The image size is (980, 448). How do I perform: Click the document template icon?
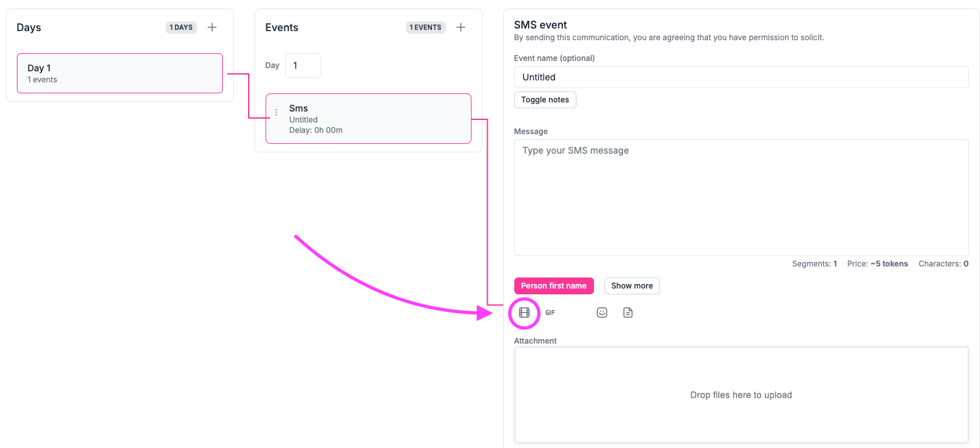pyautogui.click(x=628, y=312)
